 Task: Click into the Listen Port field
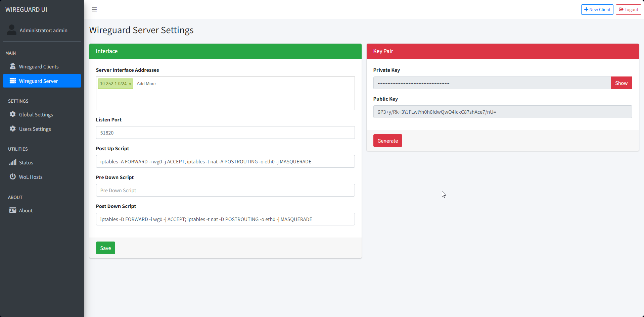pyautogui.click(x=225, y=133)
